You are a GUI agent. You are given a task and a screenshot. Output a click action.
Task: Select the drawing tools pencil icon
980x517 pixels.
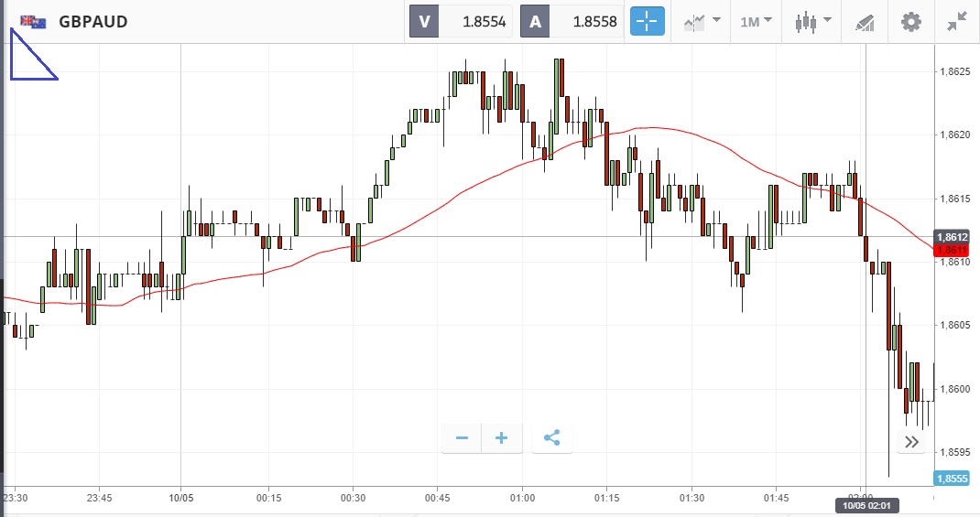click(865, 22)
